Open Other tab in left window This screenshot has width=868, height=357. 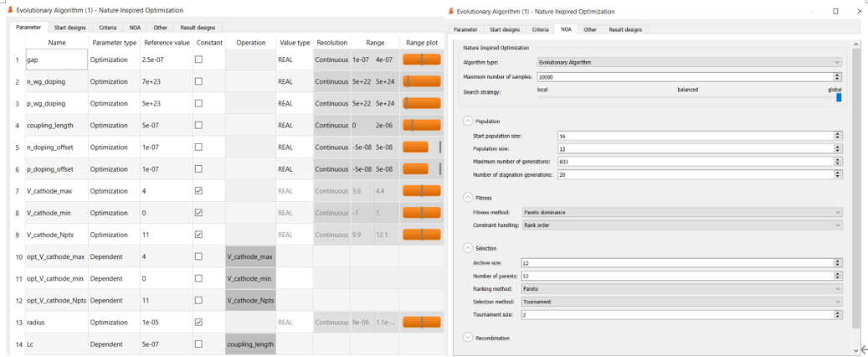[161, 27]
